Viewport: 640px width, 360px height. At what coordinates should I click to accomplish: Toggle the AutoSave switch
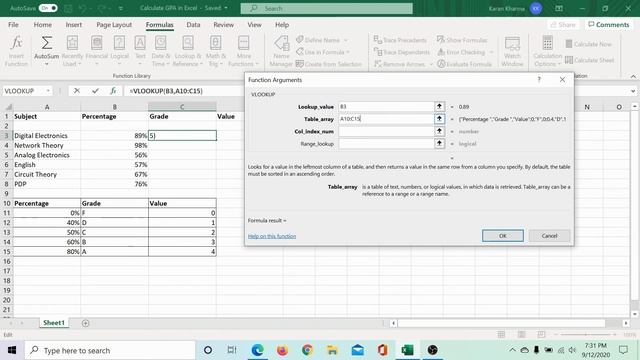(x=48, y=8)
